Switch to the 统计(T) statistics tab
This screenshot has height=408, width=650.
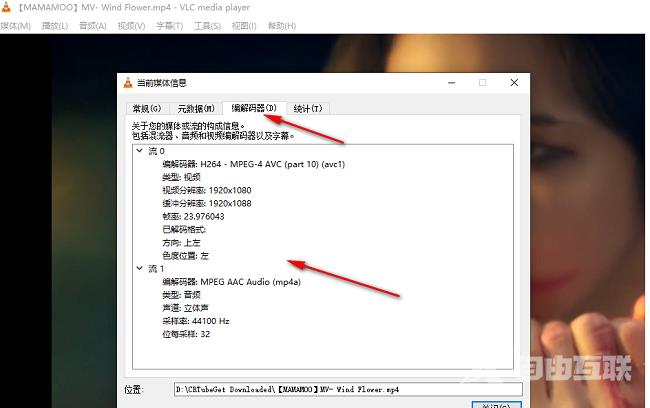coord(307,108)
